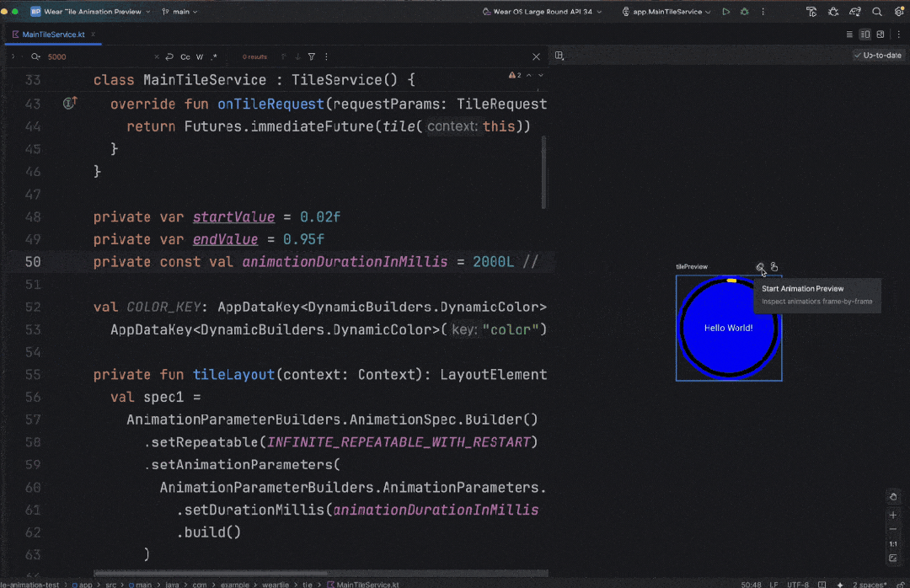
Task: Start Animation Preview for tilePreview
Action: 760,267
